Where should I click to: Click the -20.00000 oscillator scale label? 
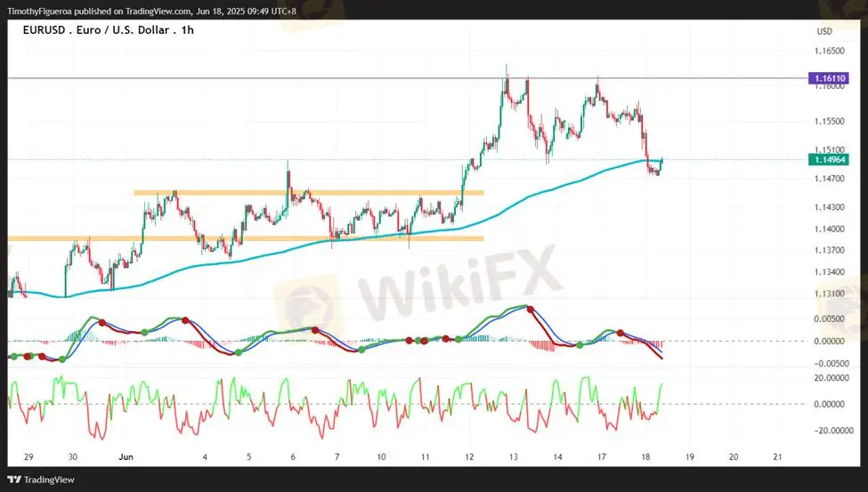tap(831, 431)
